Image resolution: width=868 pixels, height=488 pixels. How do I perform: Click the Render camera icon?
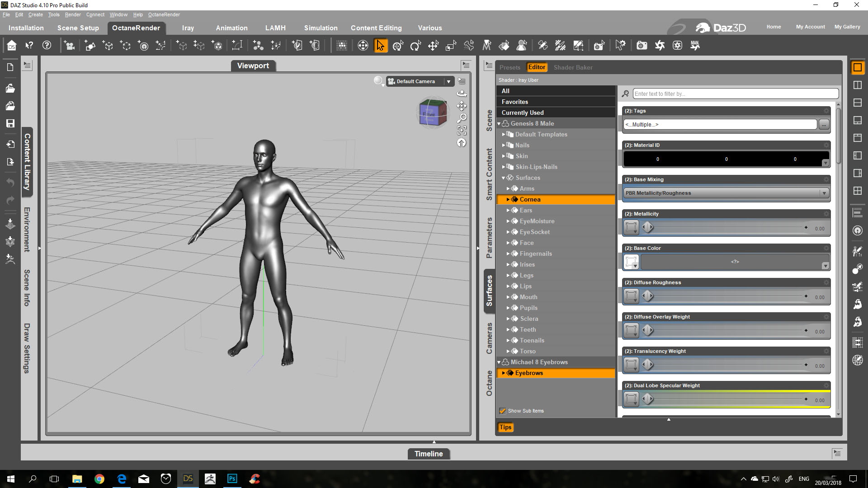(642, 46)
